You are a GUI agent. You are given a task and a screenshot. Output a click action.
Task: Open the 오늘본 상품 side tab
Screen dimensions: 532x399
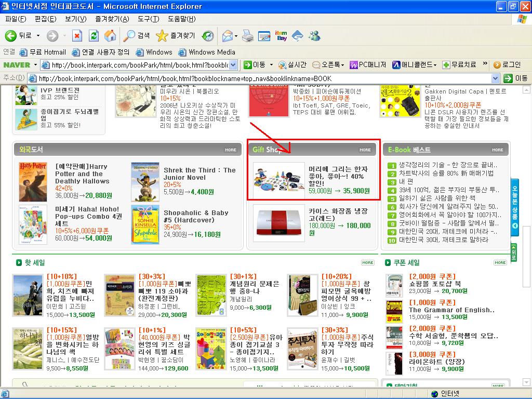pyautogui.click(x=515, y=207)
